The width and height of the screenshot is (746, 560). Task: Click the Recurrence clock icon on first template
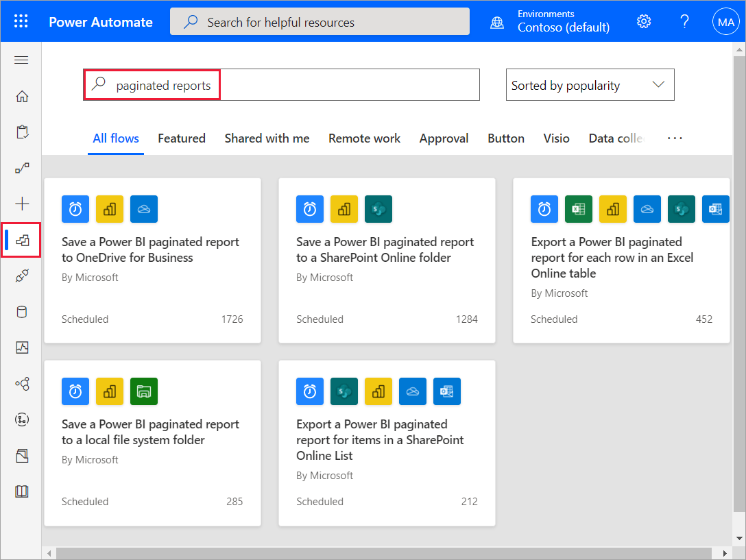click(75, 209)
